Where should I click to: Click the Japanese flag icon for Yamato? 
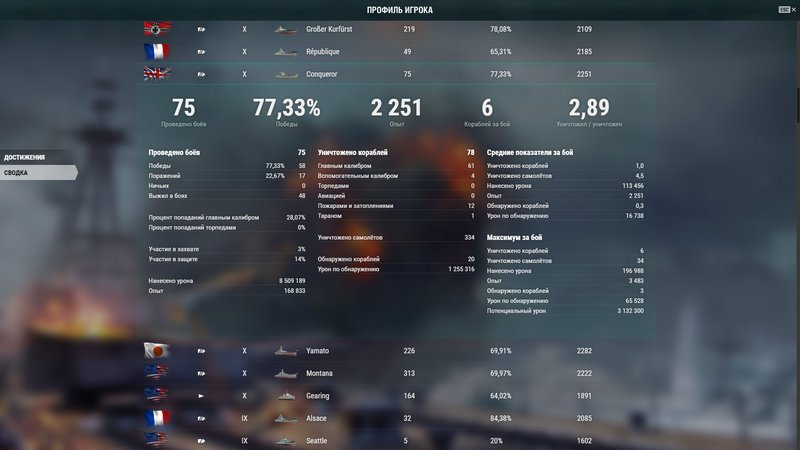[x=157, y=351]
